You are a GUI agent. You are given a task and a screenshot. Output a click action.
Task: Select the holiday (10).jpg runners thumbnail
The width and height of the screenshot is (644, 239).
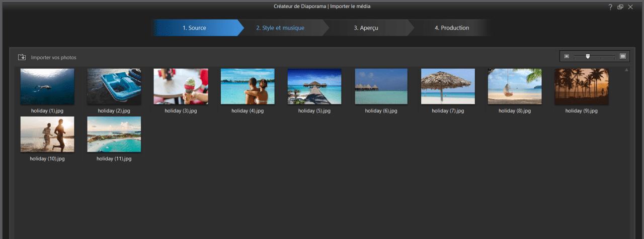pyautogui.click(x=47, y=134)
